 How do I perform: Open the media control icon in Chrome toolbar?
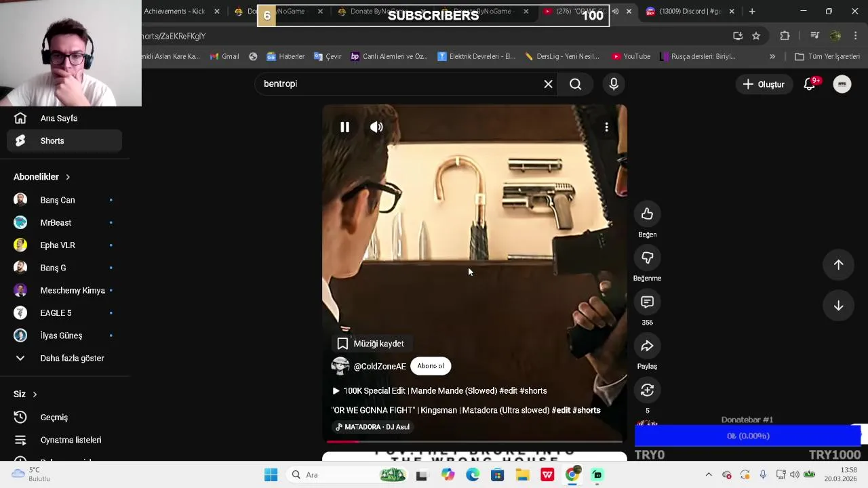click(815, 36)
